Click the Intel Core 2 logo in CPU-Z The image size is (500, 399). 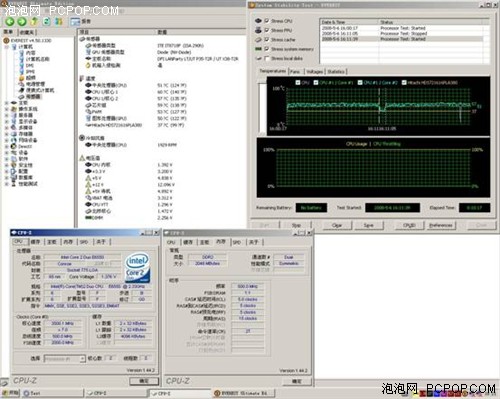point(137,267)
